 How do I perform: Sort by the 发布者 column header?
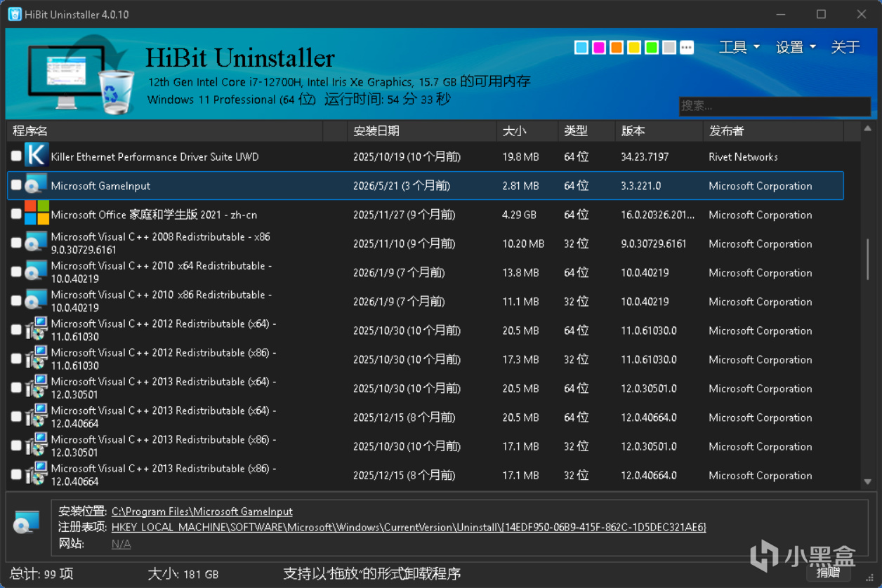(x=772, y=131)
